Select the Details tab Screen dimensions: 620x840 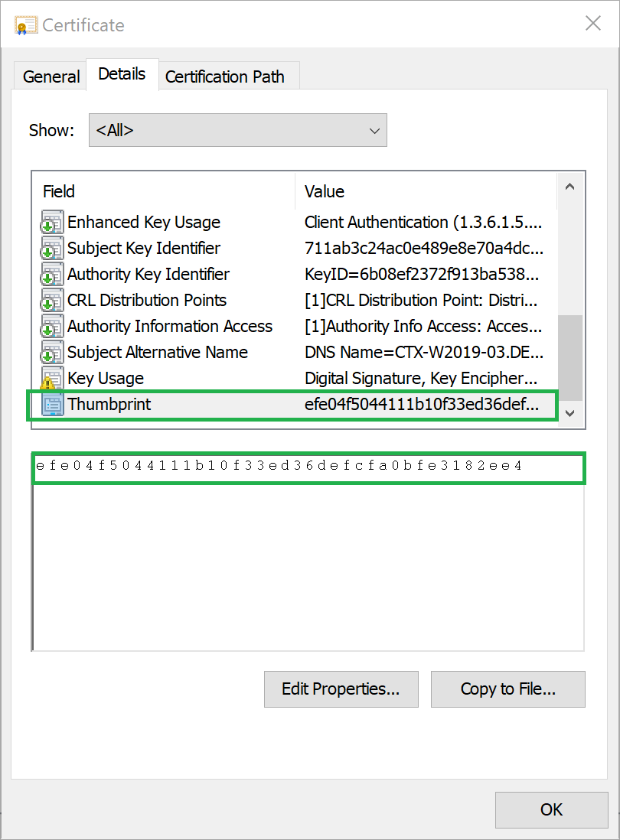[x=122, y=74]
